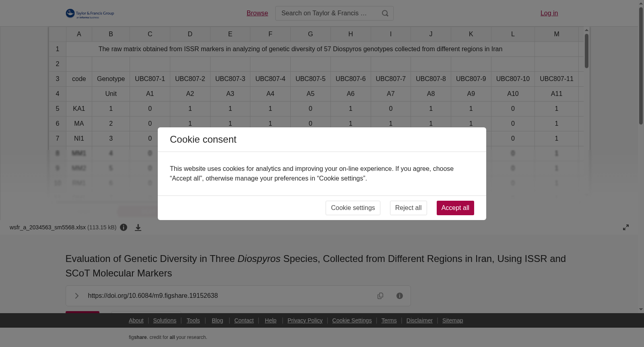The height and width of the screenshot is (347, 644).
Task: Click the spreadsheet vertical scrollbar thumb
Action: point(587,51)
